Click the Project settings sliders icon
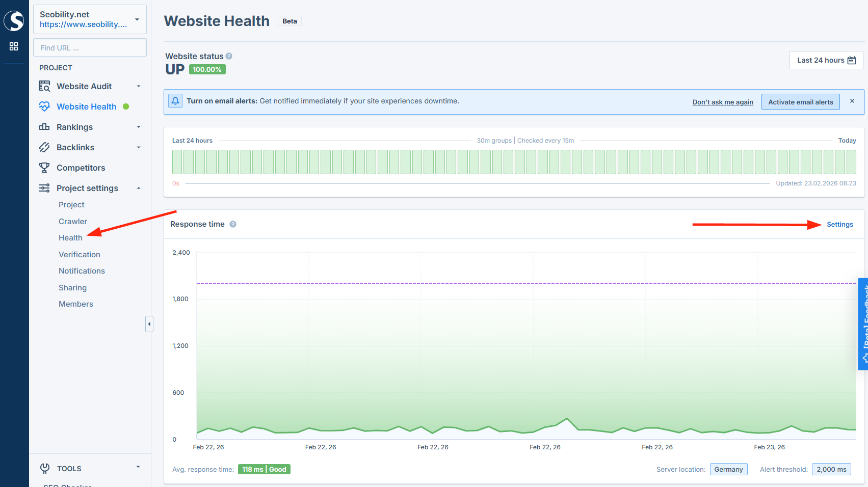 [x=44, y=188]
